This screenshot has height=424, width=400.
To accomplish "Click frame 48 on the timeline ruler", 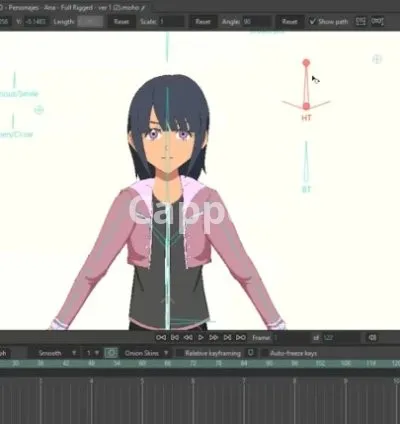I will pyautogui.click(x=91, y=363).
